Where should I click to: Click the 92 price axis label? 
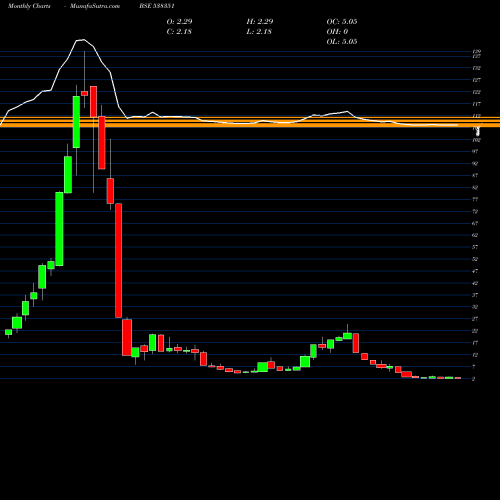tap(475, 164)
